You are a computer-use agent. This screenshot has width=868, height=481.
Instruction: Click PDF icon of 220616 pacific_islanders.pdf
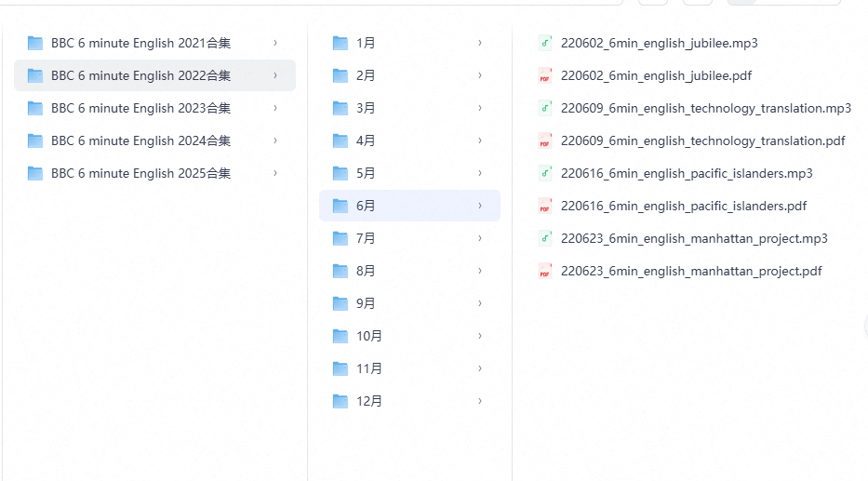pos(545,206)
